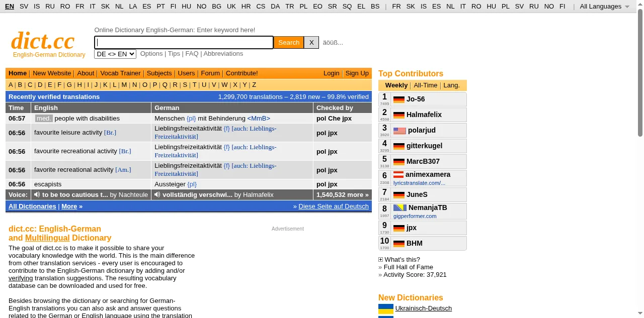The width and height of the screenshot is (644, 318).
Task: Click Sign Up link
Action: 357,73
